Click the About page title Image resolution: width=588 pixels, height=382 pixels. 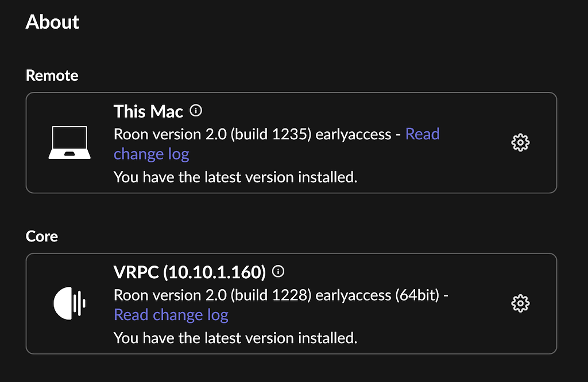click(52, 22)
